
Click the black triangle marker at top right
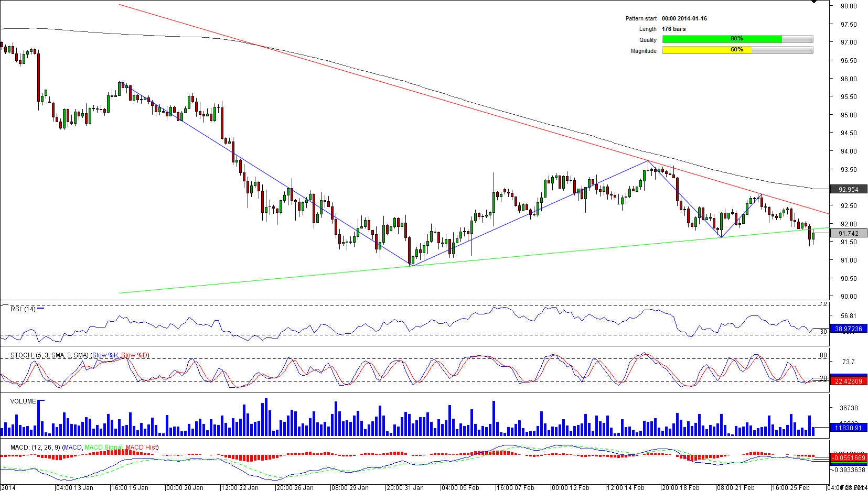(x=813, y=2)
